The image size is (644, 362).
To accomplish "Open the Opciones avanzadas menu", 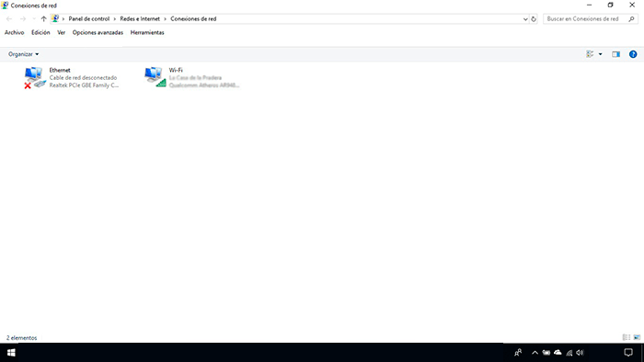I will tap(98, 32).
